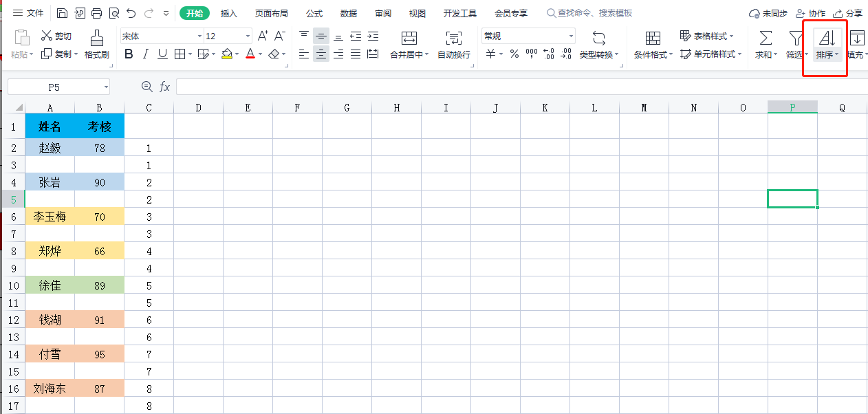The width and height of the screenshot is (868, 414).
Task: Open the Sort (排序) dropdown
Action: [x=827, y=54]
